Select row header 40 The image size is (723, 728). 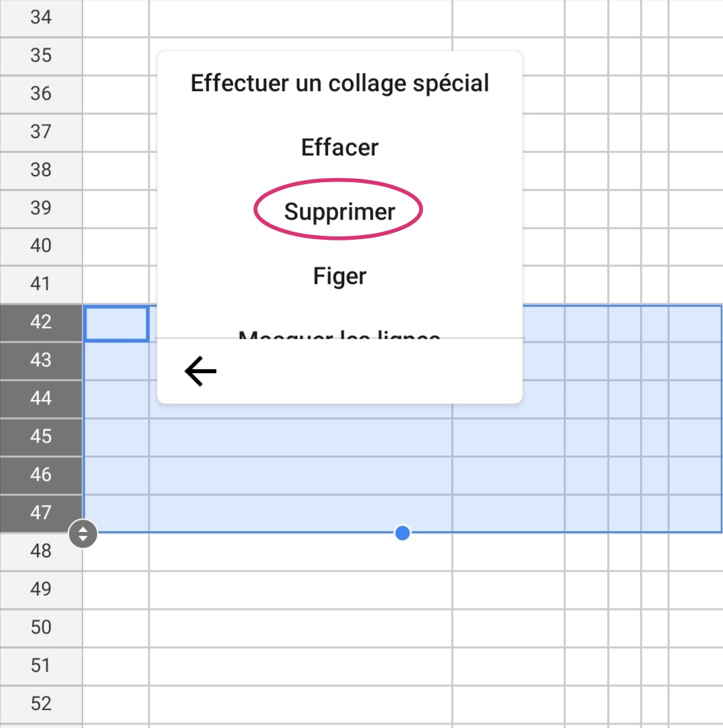coord(41,246)
